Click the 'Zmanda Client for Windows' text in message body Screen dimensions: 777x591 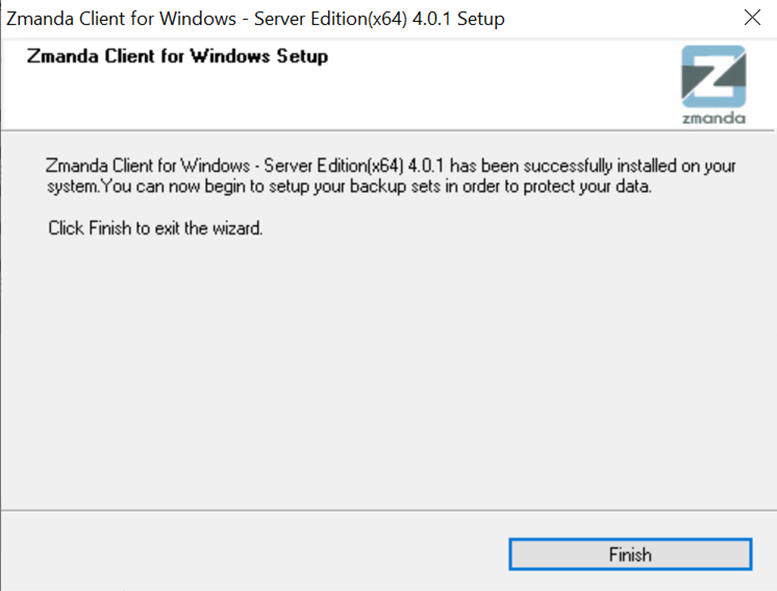tap(148, 165)
